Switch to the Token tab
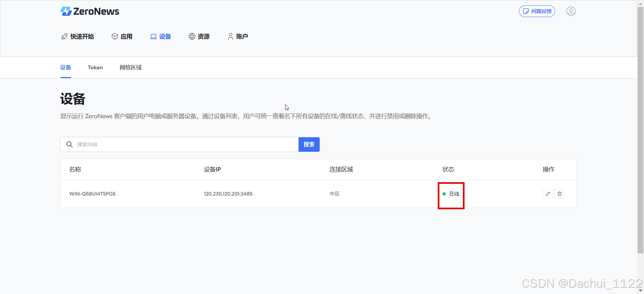 [95, 68]
